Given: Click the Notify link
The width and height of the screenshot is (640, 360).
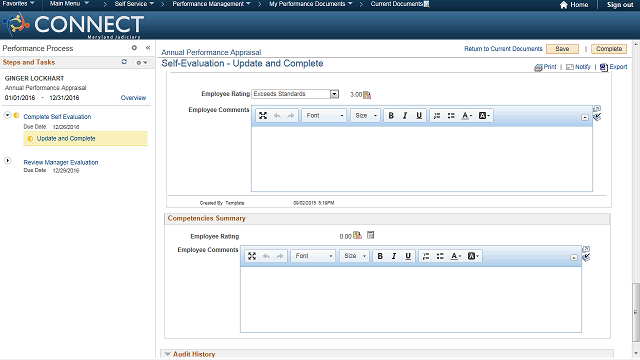Looking at the screenshot, I should (x=578, y=67).
